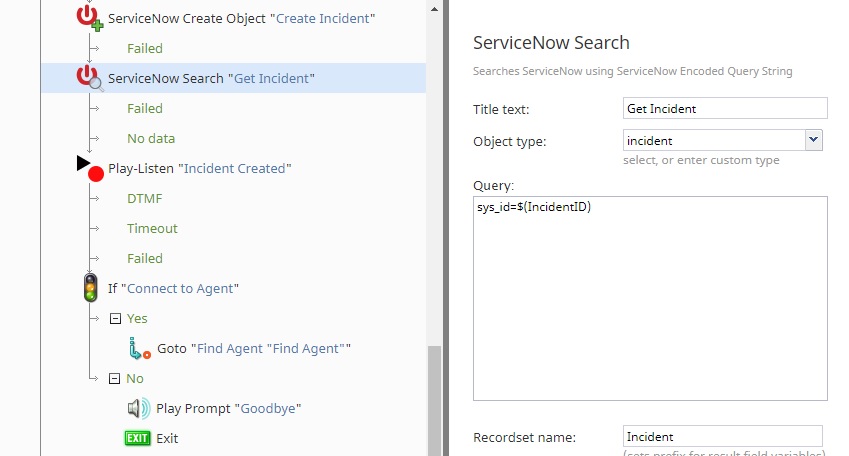Collapse the No branch of If block
Image resolution: width=849 pixels, height=456 pixels.
(x=114, y=379)
